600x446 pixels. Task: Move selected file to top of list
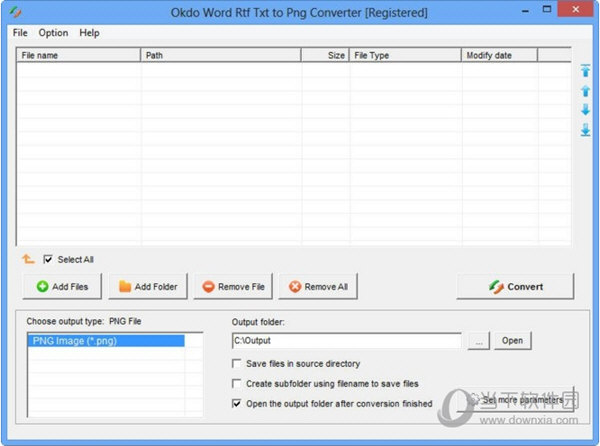(x=585, y=70)
